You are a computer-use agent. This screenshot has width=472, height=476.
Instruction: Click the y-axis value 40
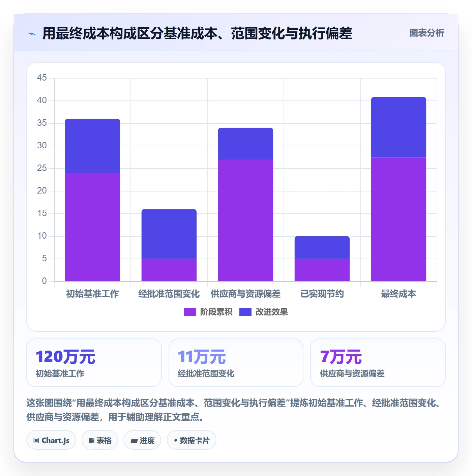click(42, 100)
